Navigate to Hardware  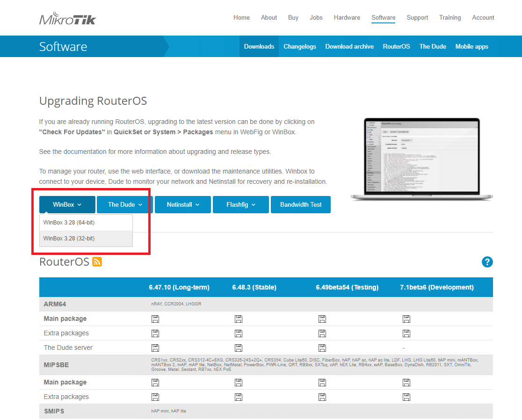coord(347,18)
